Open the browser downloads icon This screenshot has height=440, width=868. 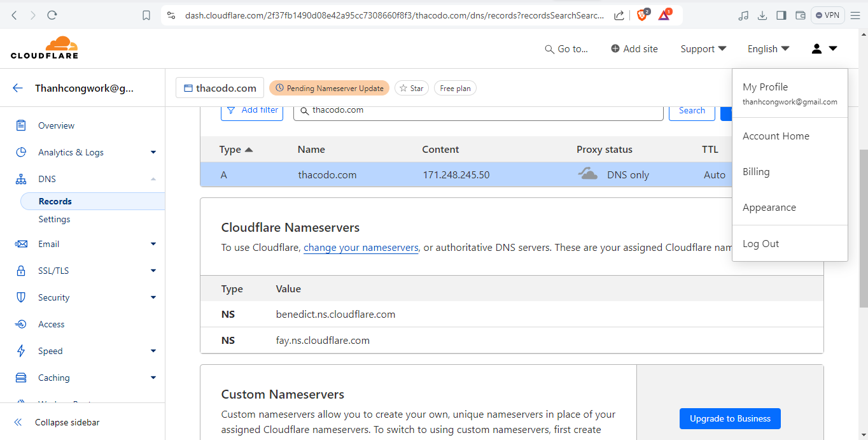tap(762, 15)
